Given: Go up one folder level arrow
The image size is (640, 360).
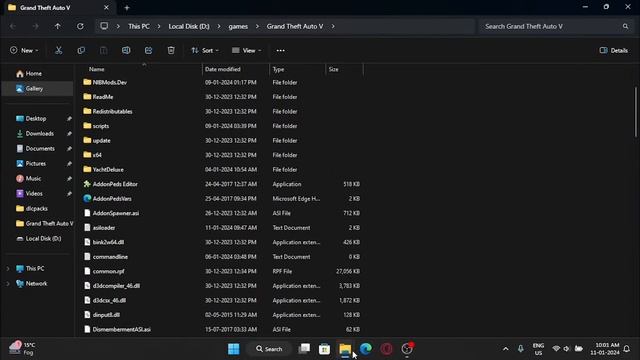Looking at the screenshot, I should click(x=58, y=26).
